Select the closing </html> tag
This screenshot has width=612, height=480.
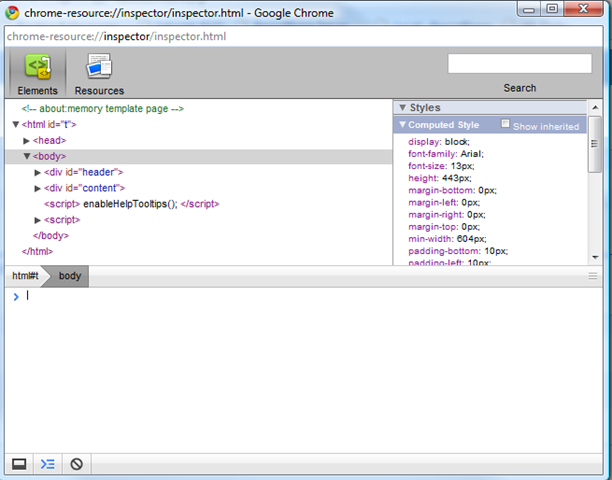pos(37,252)
